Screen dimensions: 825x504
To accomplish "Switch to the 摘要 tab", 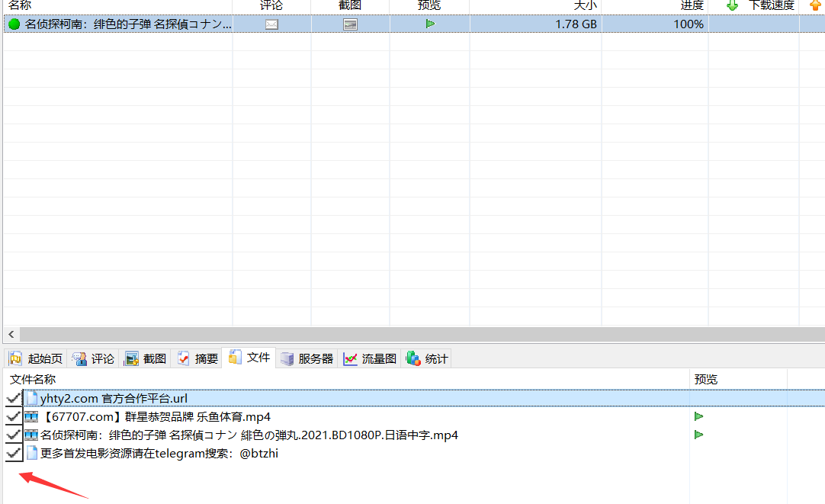I will tap(197, 359).
